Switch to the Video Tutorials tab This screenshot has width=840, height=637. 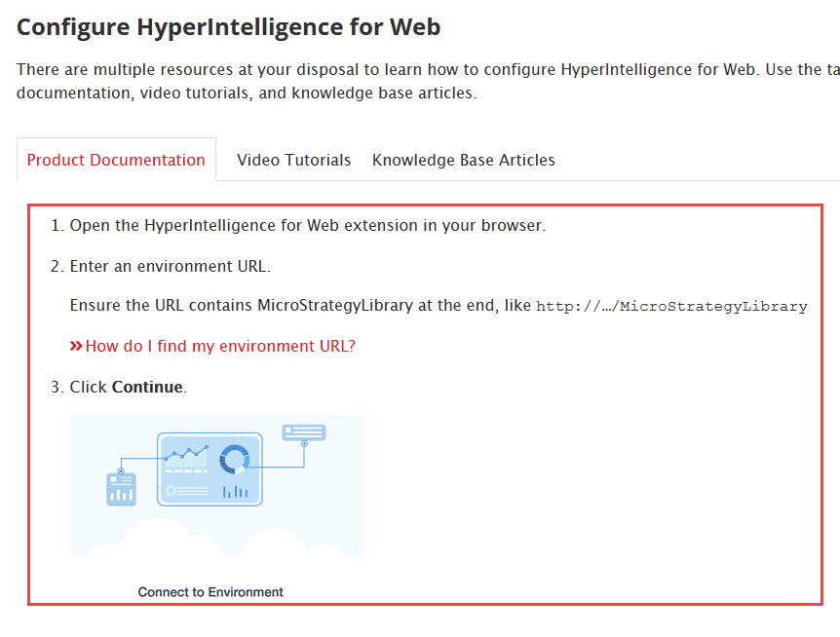(x=293, y=160)
